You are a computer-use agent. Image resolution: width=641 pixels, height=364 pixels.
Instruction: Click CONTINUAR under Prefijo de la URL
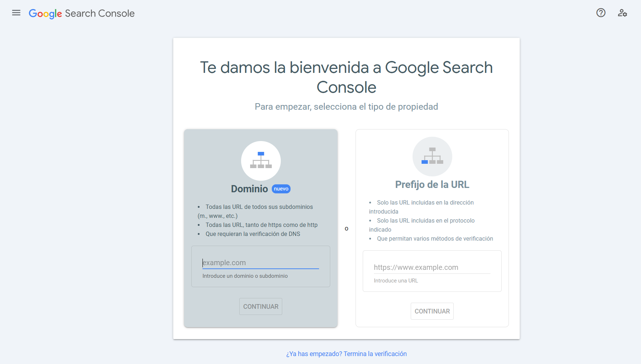(x=432, y=311)
